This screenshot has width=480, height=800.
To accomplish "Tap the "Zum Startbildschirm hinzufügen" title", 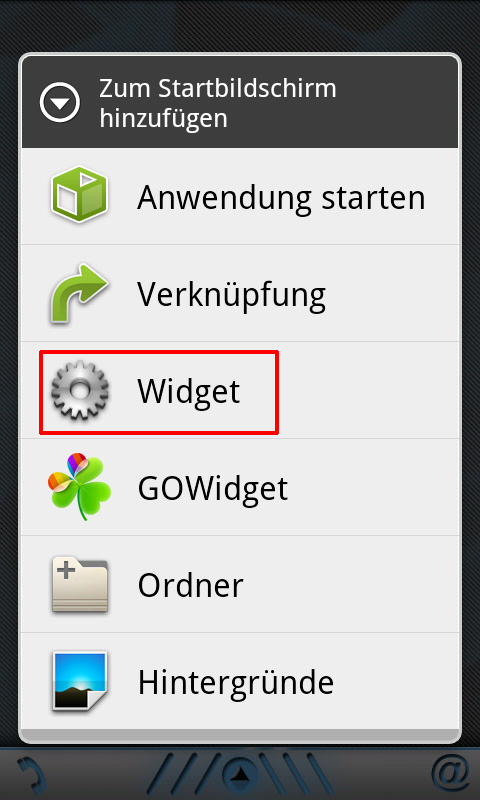I will pyautogui.click(x=218, y=103).
